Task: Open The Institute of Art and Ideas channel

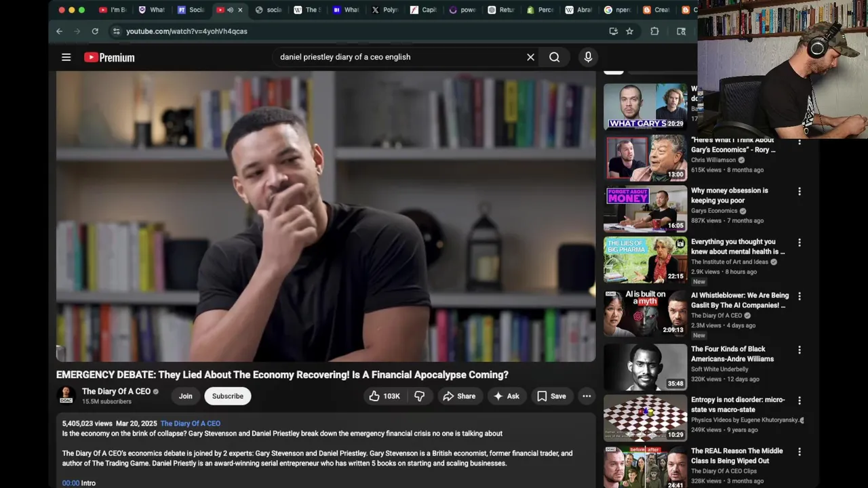Action: point(730,262)
